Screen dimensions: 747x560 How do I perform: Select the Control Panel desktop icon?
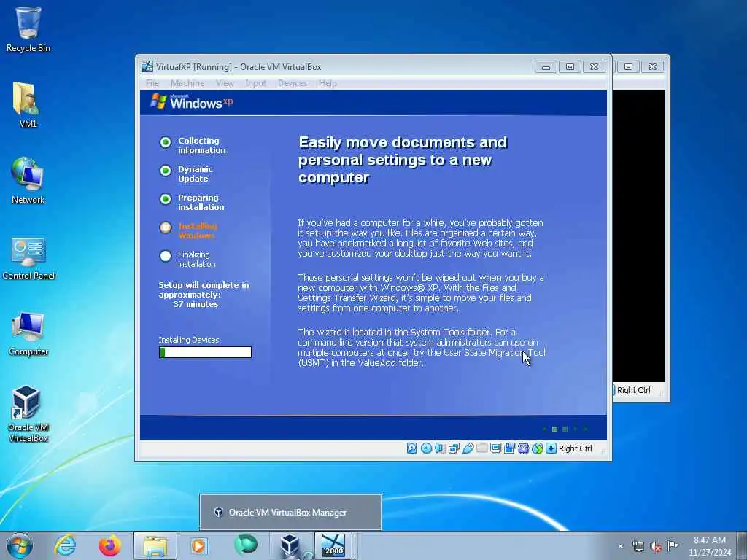(28, 258)
